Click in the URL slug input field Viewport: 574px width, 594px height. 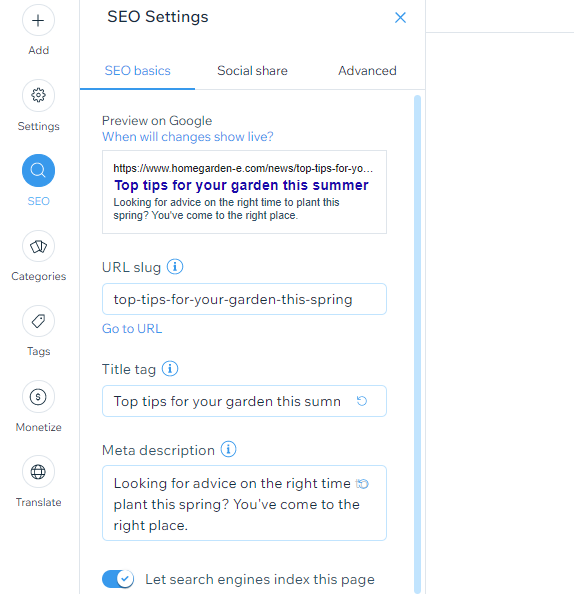click(244, 299)
